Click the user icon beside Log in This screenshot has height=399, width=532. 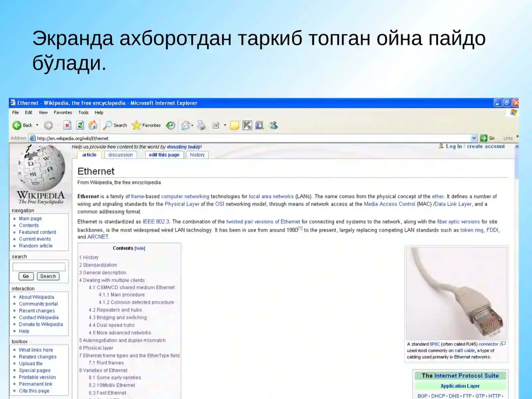point(441,146)
